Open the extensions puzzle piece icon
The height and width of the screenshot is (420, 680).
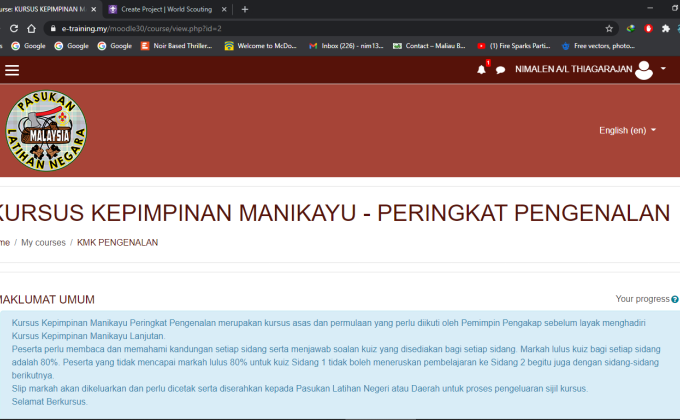[665, 29]
